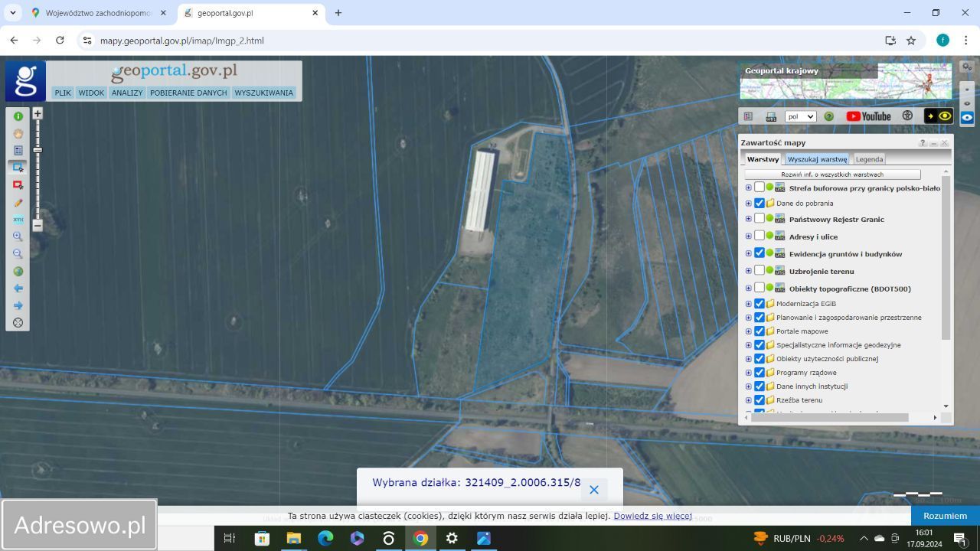Screen dimensions: 980x551
Task: Open the table list tool in left toolbar
Action: pyautogui.click(x=18, y=151)
